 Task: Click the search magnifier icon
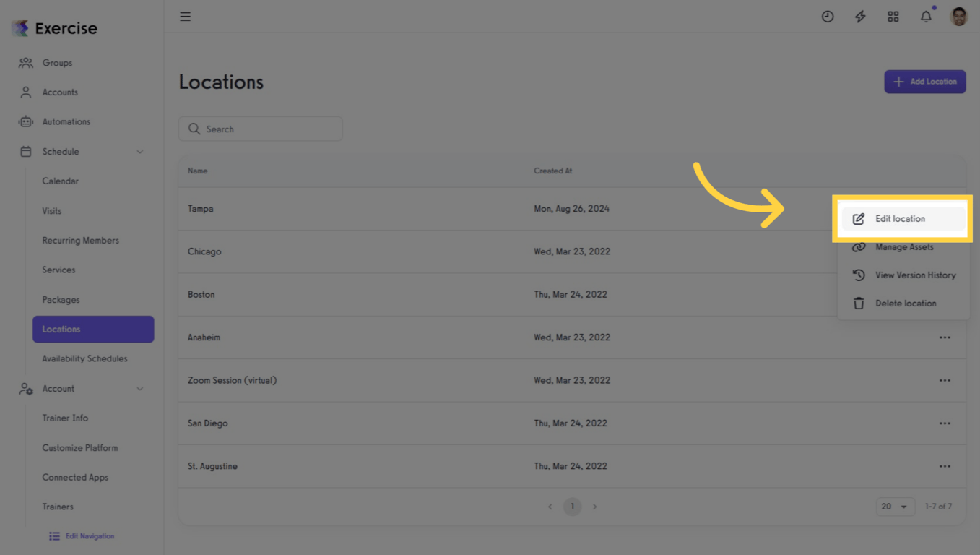click(194, 129)
